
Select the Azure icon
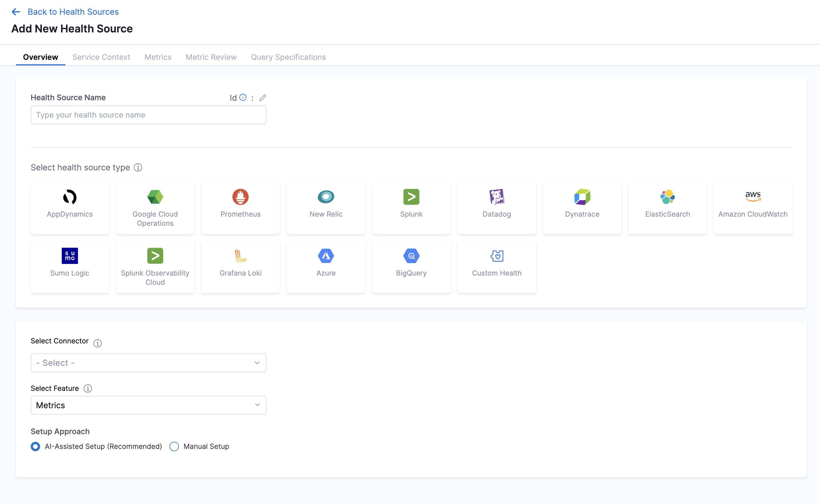(326, 256)
